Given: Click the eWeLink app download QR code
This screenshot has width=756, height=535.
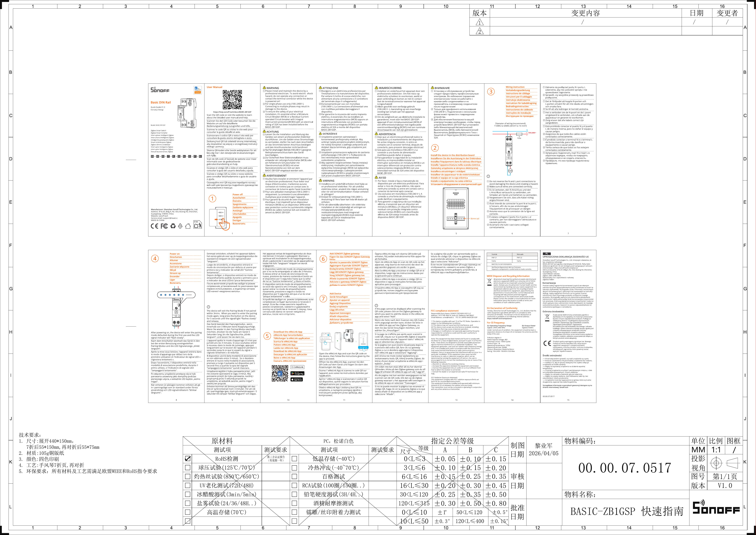Looking at the screenshot, I should (x=280, y=373).
